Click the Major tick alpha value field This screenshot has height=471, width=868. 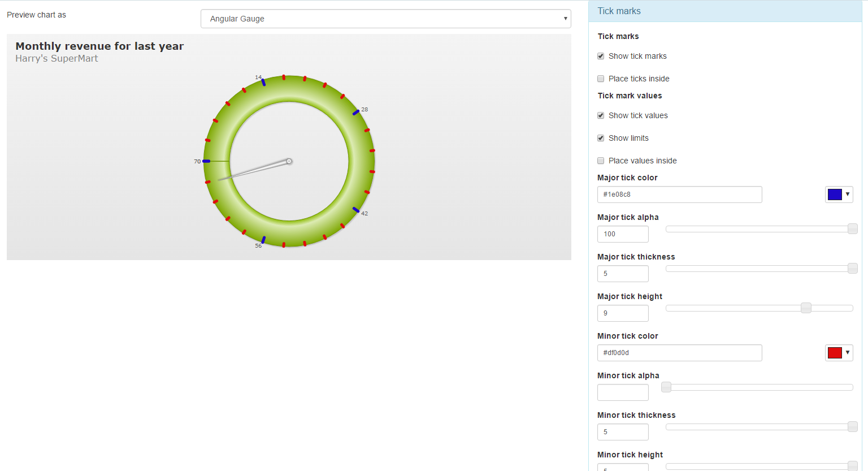[623, 234]
